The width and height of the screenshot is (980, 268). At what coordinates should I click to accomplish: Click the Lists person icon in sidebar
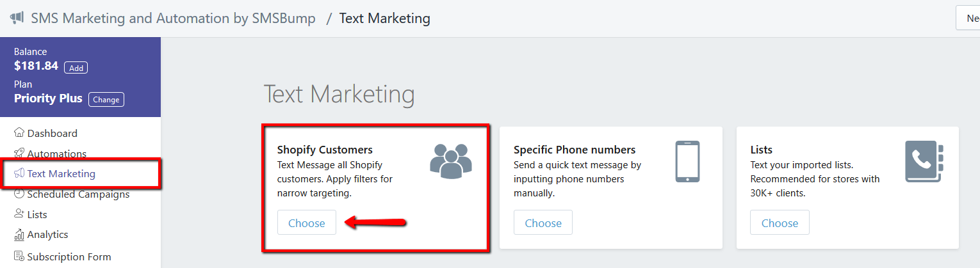19,214
